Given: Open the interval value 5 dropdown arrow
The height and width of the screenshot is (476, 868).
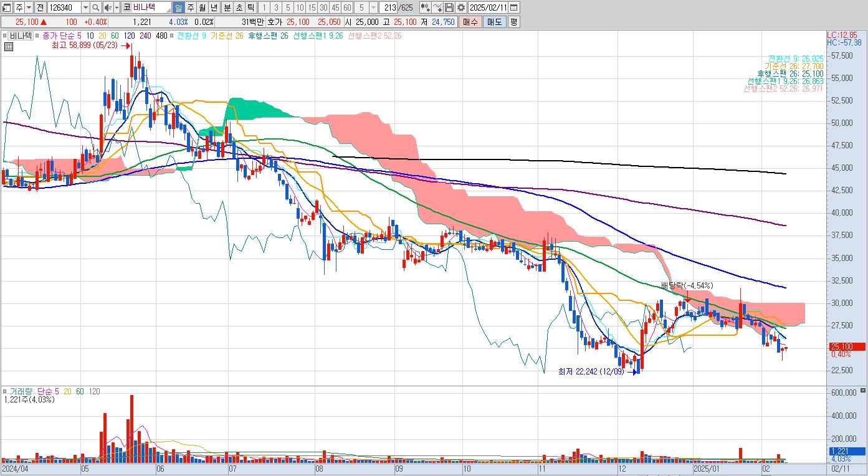Looking at the screenshot, I should click(373, 7).
